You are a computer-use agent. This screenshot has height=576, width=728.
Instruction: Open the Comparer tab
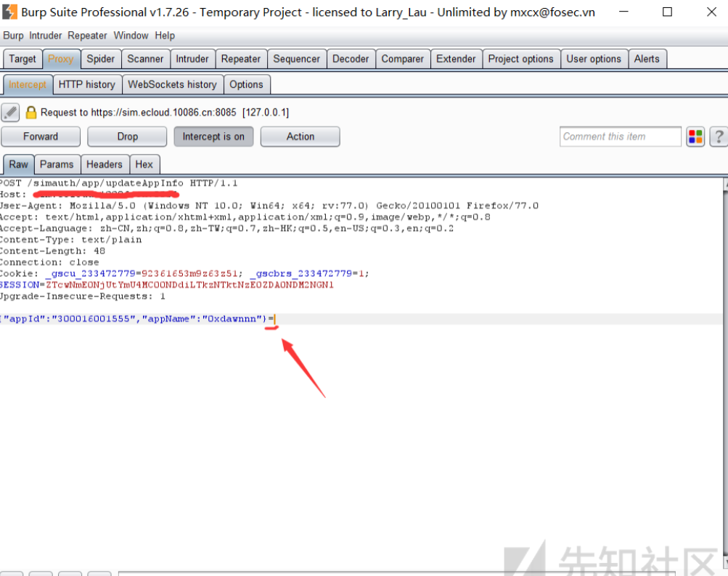coord(403,59)
